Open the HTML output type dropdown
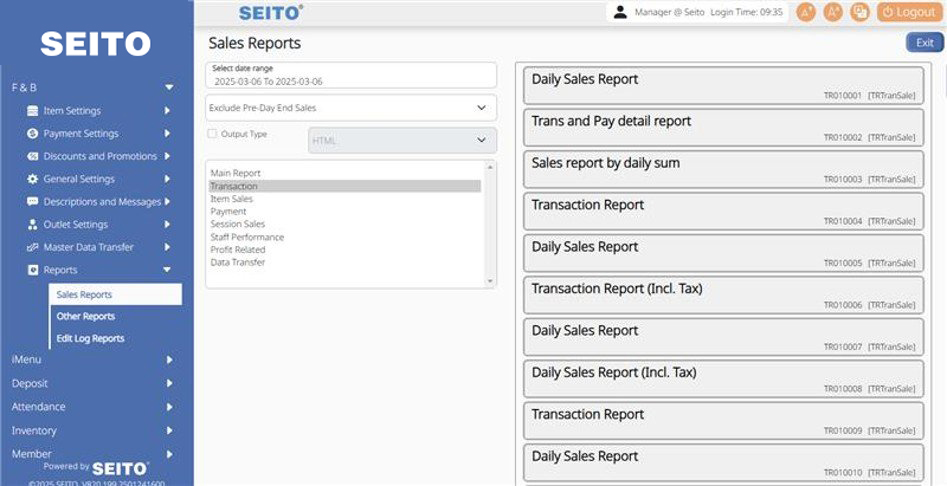947x486 pixels. coord(402,141)
